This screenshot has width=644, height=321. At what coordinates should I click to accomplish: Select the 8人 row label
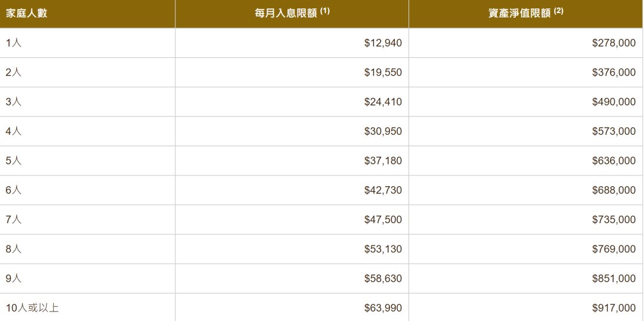pos(14,249)
